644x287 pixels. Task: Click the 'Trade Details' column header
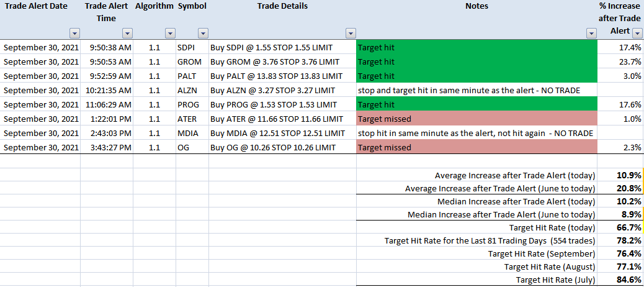pos(282,6)
